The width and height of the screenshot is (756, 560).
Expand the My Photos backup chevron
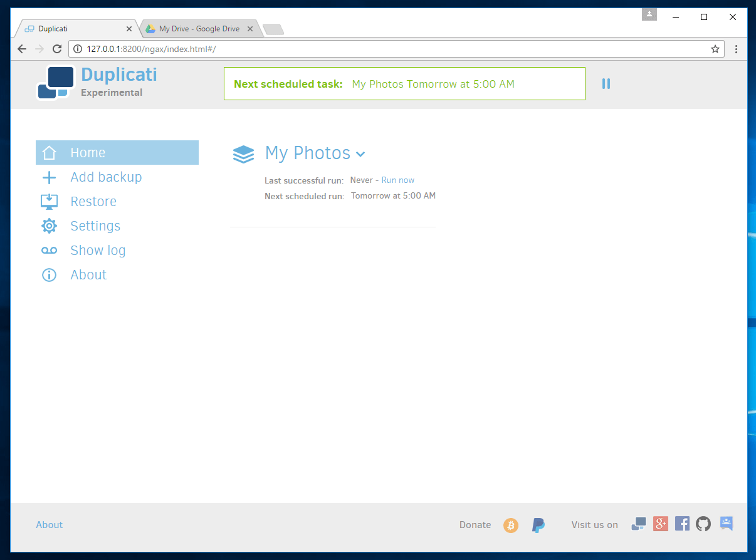[360, 154]
